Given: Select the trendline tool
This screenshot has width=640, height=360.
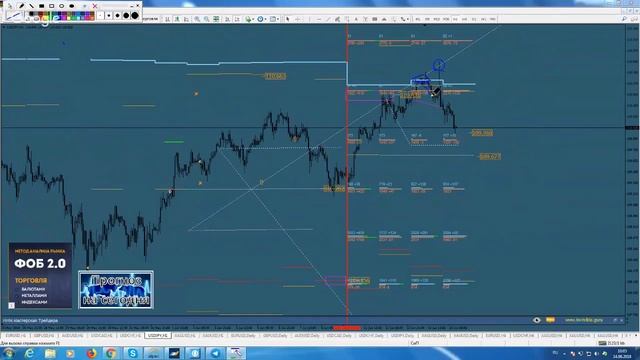Looking at the screenshot, I should 328,19.
